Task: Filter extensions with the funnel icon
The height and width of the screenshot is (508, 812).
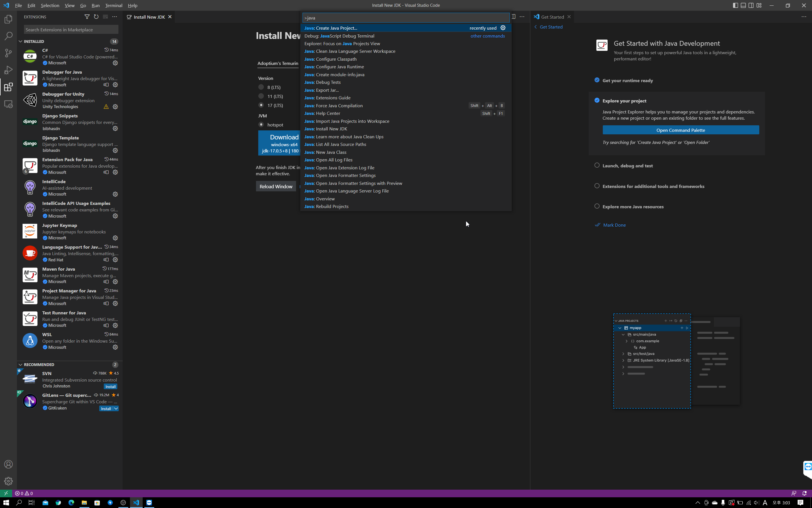Action: click(87, 17)
